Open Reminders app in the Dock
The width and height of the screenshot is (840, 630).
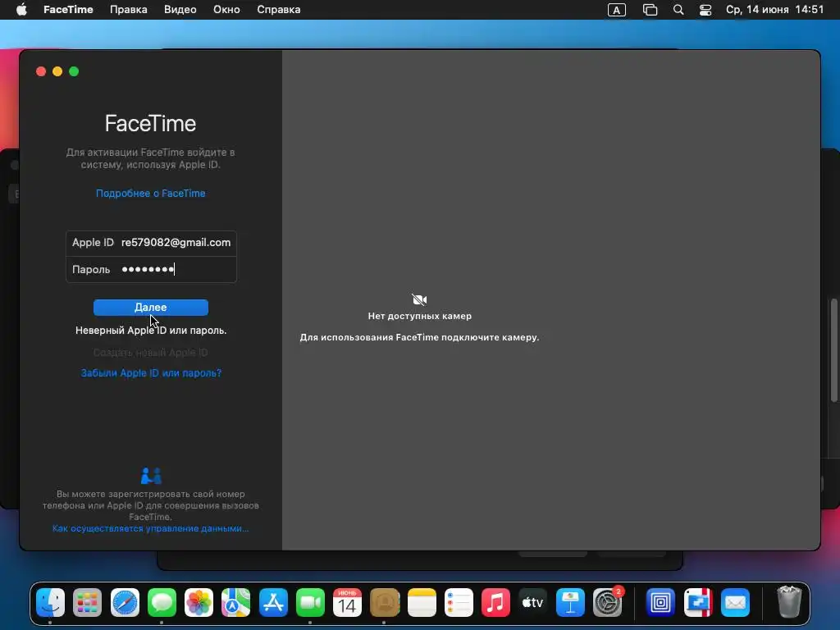459,602
